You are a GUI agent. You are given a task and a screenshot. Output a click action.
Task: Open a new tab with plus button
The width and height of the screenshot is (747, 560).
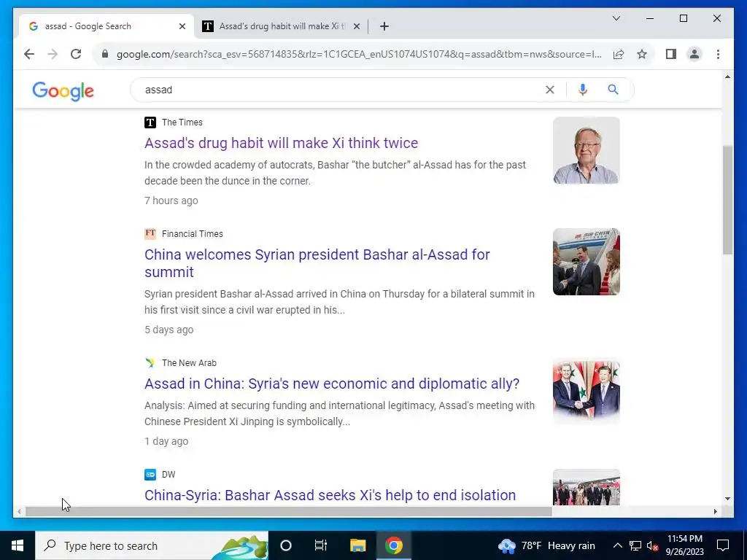click(384, 26)
